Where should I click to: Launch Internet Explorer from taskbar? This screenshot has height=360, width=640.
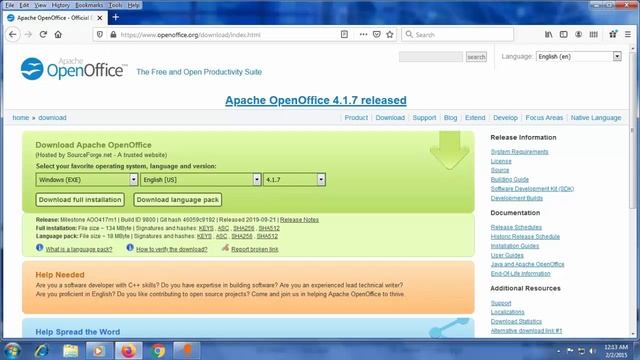(42, 351)
